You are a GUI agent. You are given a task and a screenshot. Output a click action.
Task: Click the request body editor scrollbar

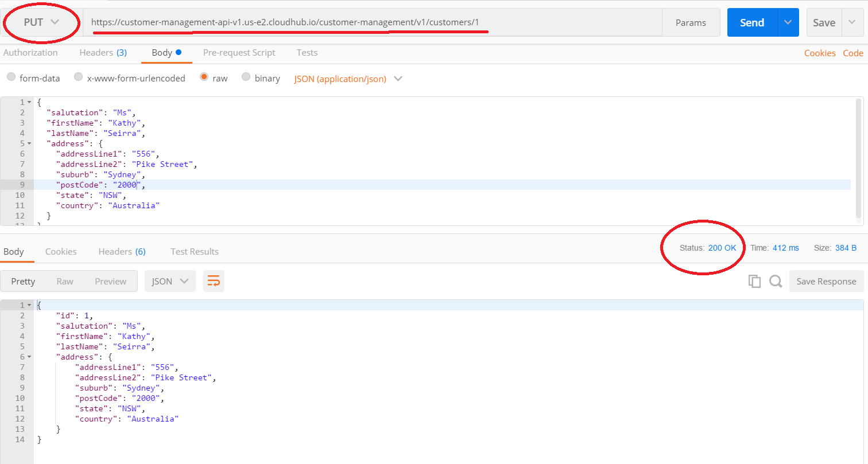tap(858, 158)
